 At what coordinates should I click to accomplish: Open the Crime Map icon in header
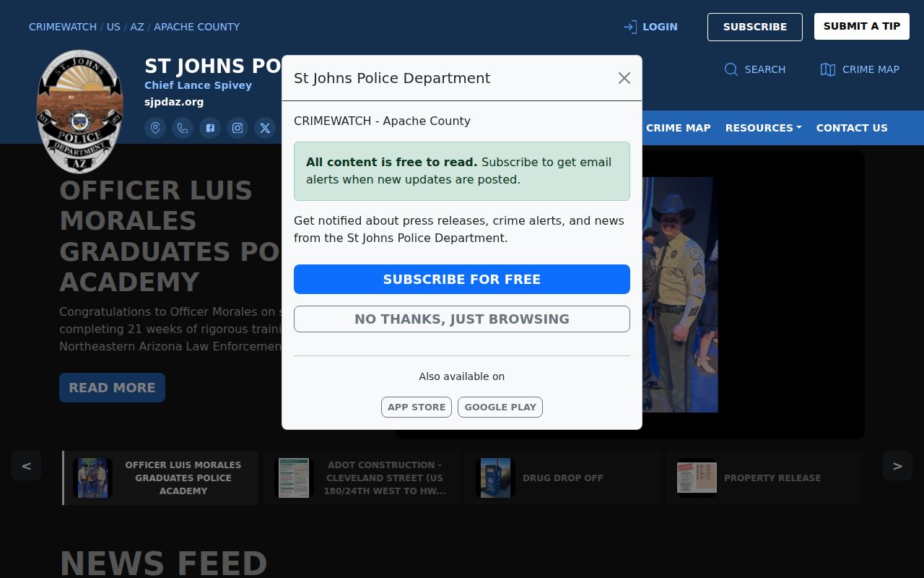pyautogui.click(x=828, y=69)
